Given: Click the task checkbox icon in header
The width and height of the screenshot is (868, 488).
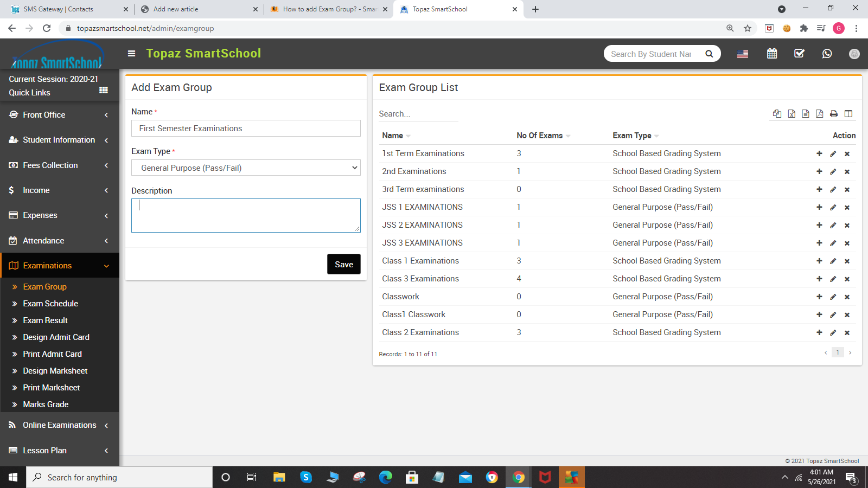Looking at the screenshot, I should click(x=799, y=53).
